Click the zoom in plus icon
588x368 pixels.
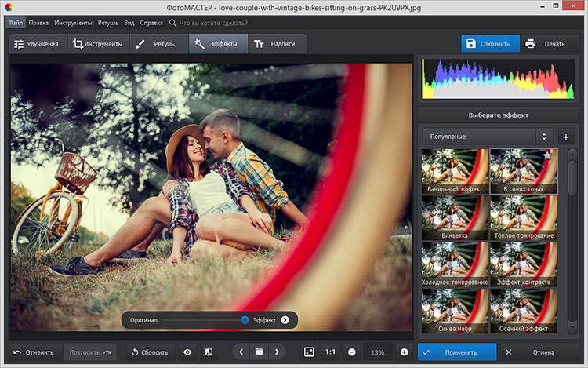coord(405,352)
